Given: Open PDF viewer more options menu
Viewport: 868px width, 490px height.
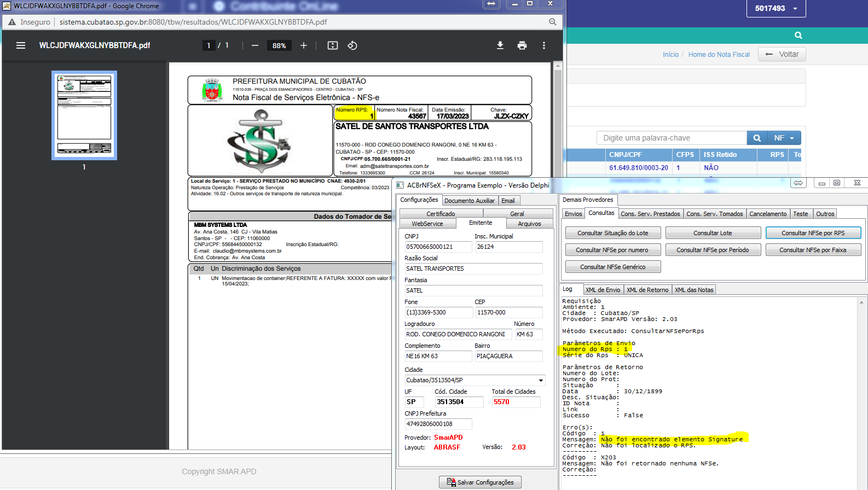Looking at the screenshot, I should tap(544, 45).
